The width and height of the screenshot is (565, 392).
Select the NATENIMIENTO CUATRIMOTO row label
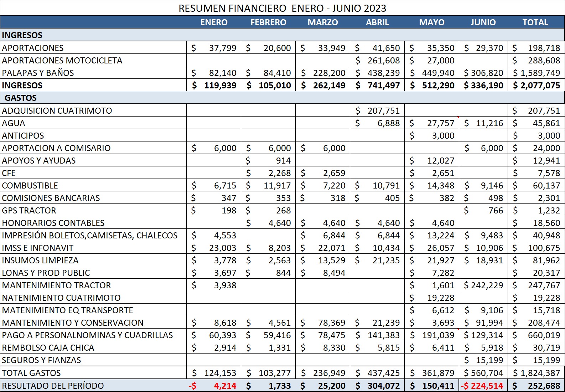coord(61,298)
